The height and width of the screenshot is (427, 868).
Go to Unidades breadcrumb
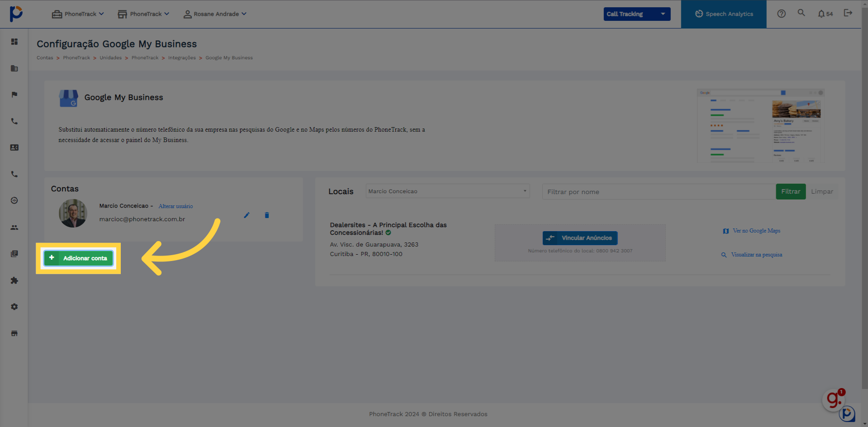111,58
